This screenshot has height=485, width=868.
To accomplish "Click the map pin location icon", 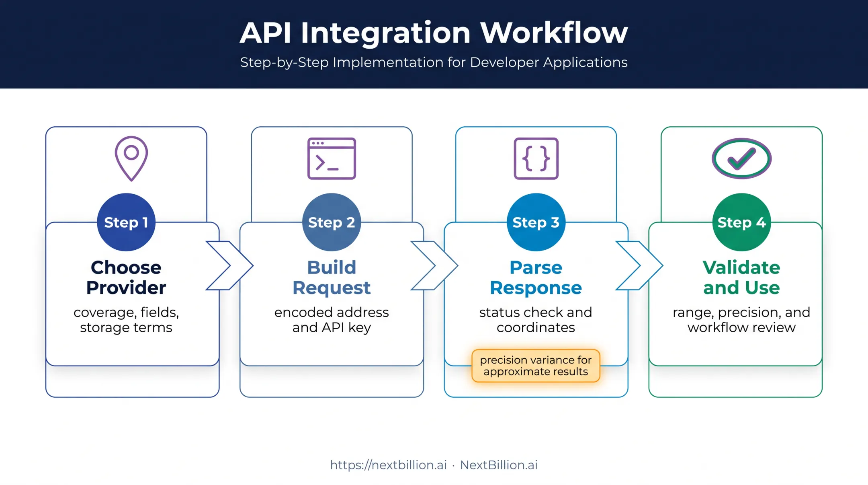I will [131, 158].
